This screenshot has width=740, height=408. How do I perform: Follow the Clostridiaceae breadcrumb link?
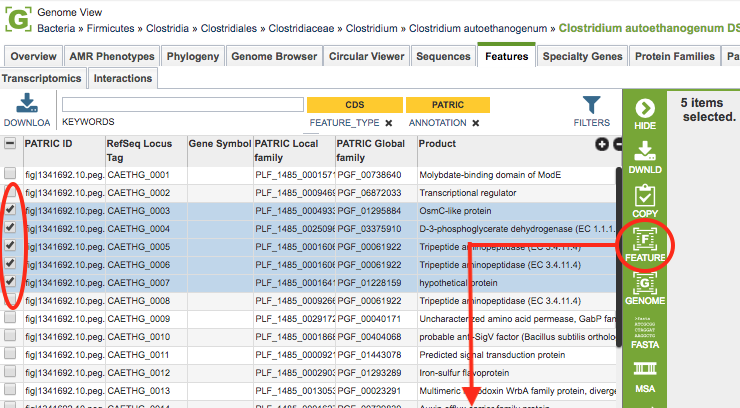point(301,28)
